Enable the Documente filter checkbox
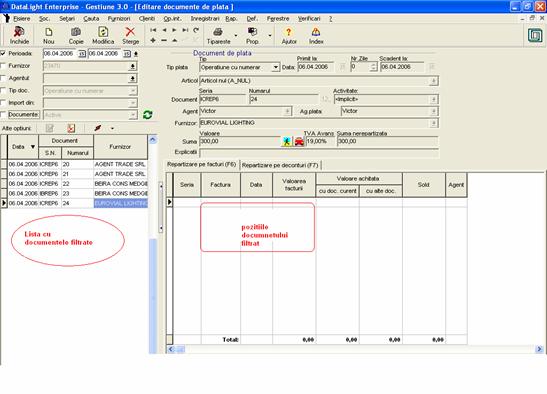Image resolution: width=547 pixels, height=394 pixels. pyautogui.click(x=3, y=114)
